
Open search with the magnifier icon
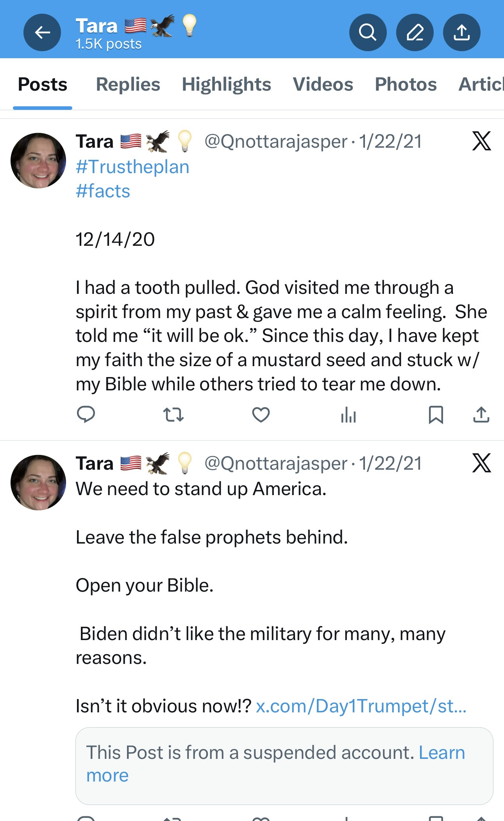tap(368, 32)
